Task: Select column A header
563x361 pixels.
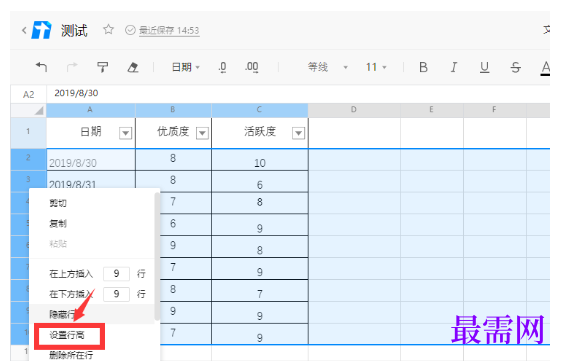Action: coord(91,110)
